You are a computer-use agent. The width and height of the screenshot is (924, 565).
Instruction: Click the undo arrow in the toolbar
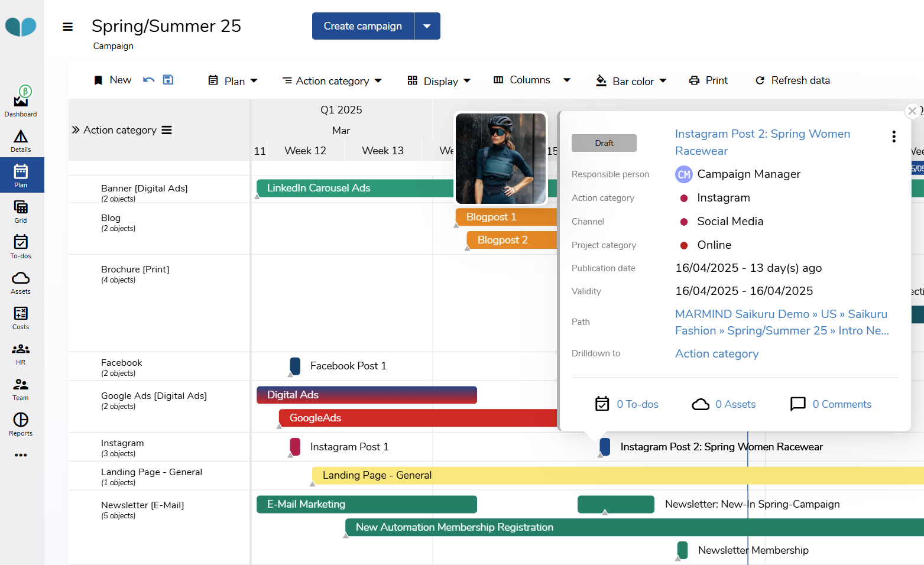147,79
